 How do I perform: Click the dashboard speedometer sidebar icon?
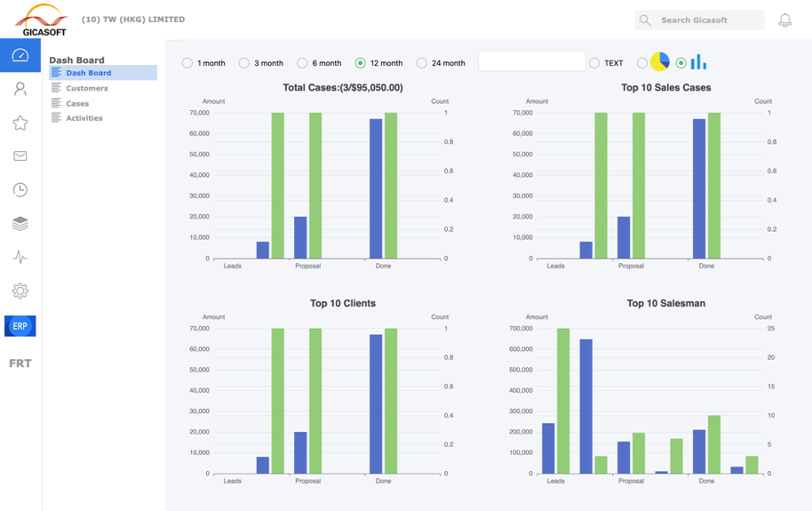click(20, 56)
